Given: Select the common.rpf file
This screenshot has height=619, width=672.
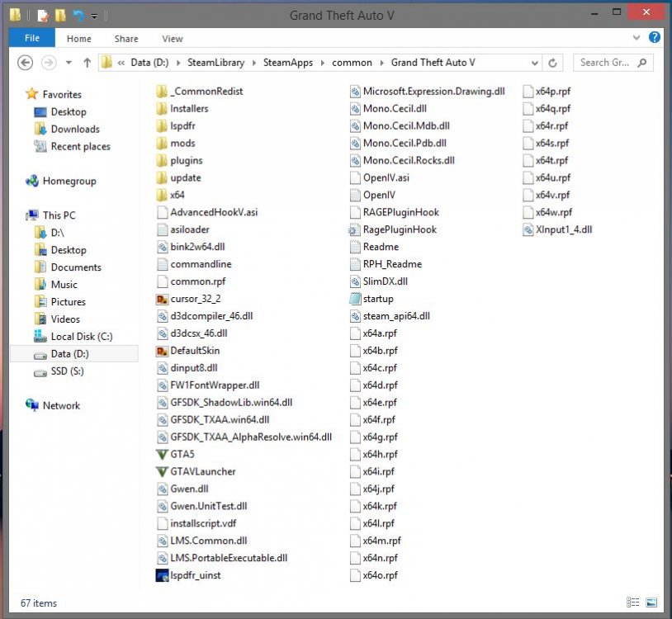Looking at the screenshot, I should (x=197, y=281).
